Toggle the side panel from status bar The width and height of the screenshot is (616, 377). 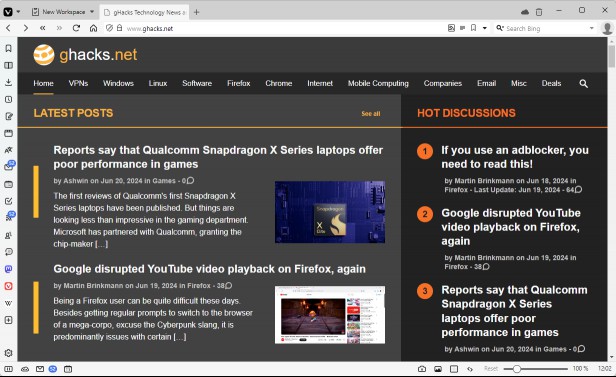[x=8, y=369]
